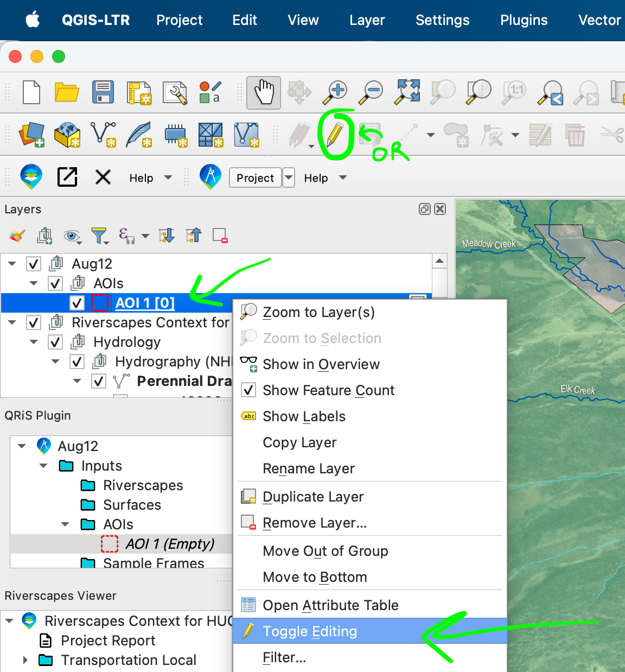Uncheck Hydrography (NHD) group checkbox

(77, 362)
